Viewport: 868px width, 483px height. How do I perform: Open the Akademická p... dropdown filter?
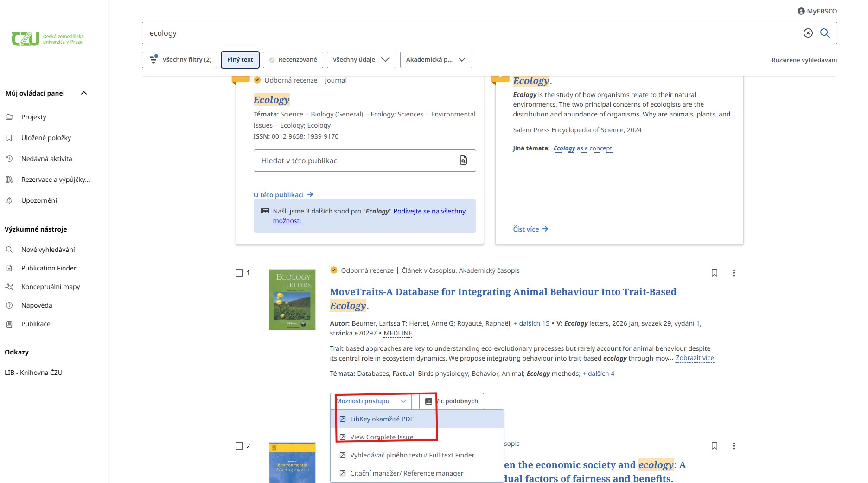click(436, 60)
